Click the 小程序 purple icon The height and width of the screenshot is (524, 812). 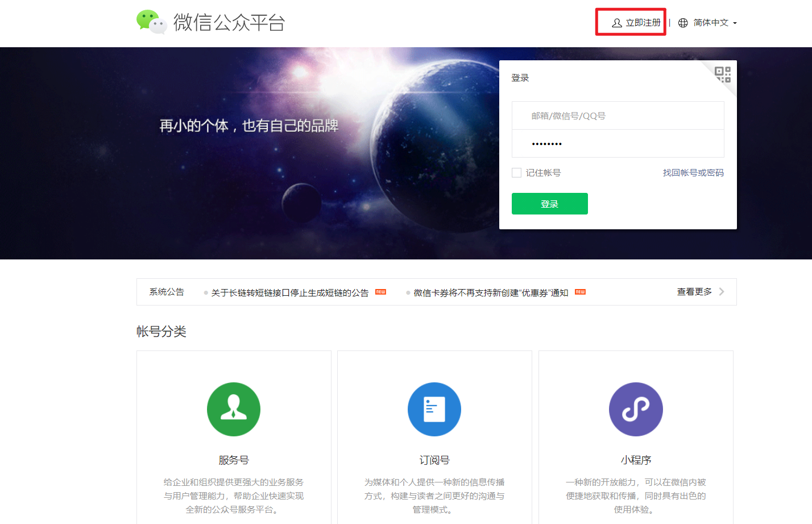click(x=636, y=409)
